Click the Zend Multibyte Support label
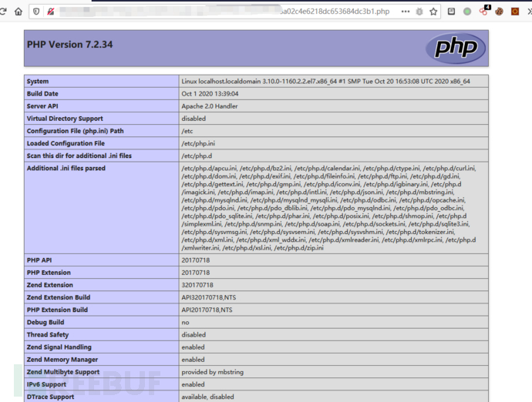 (63, 372)
